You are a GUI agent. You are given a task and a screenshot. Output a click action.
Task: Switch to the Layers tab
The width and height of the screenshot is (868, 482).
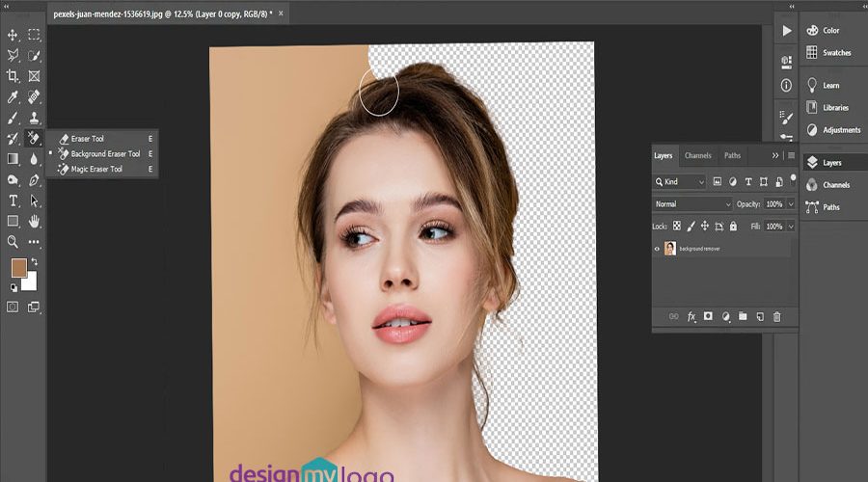664,155
